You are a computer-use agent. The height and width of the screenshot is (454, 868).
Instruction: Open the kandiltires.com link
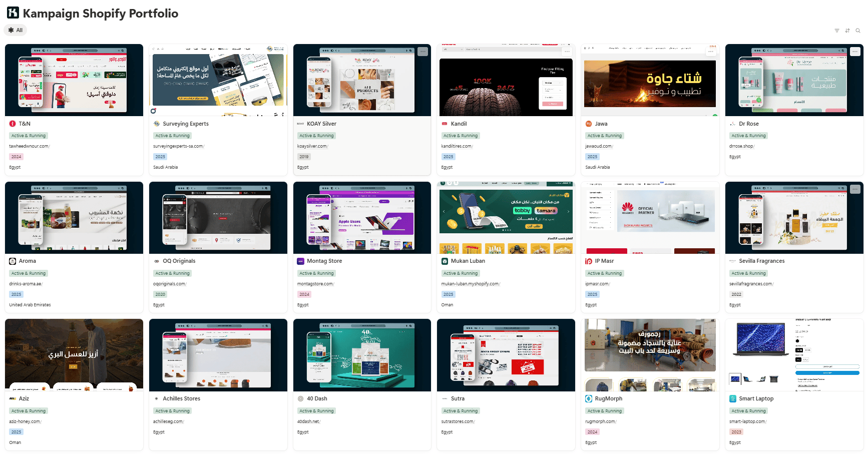[x=457, y=146]
